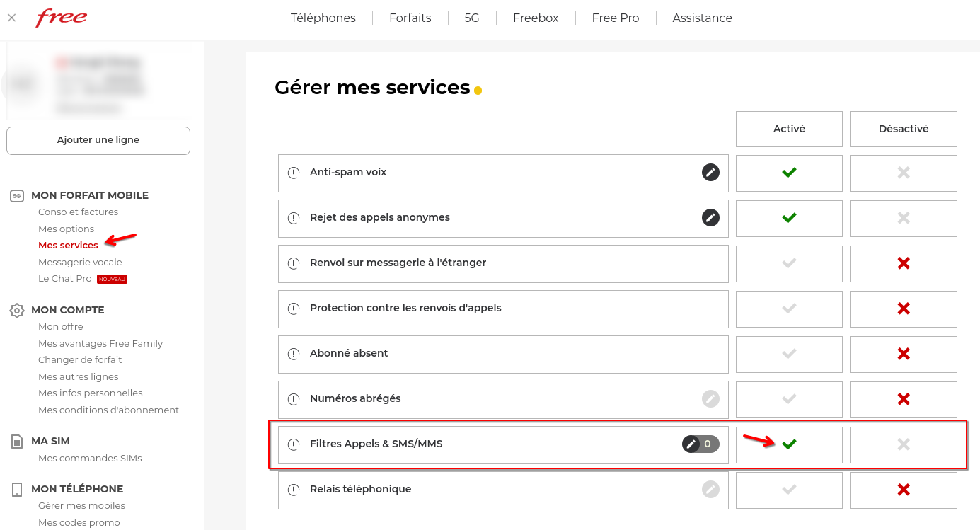Image resolution: width=980 pixels, height=530 pixels.
Task: Open Mes infos personnelles
Action: [x=91, y=393]
